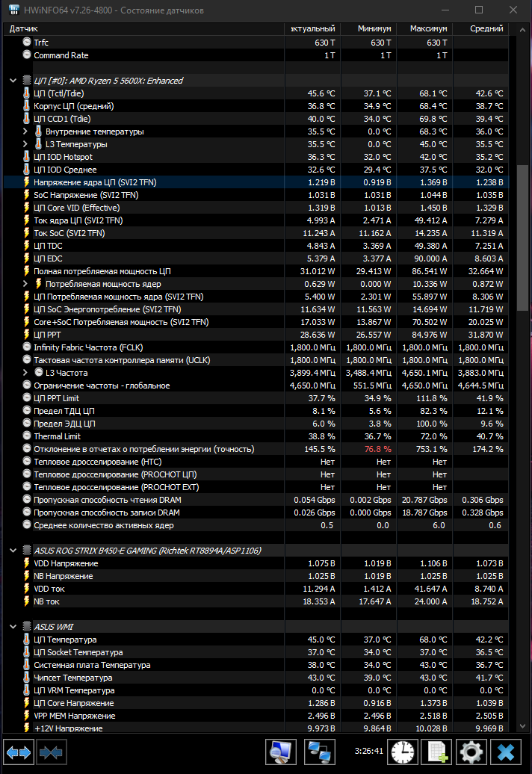Click the HWiNFO64 title bar app icon
The width and height of the screenshot is (532, 774).
[14, 10]
